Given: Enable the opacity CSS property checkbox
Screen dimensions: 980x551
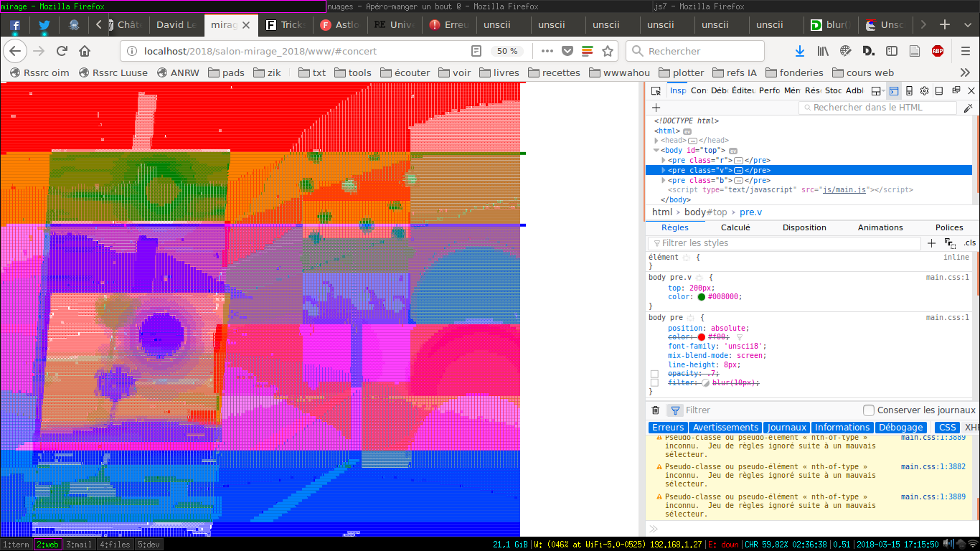Looking at the screenshot, I should [654, 374].
